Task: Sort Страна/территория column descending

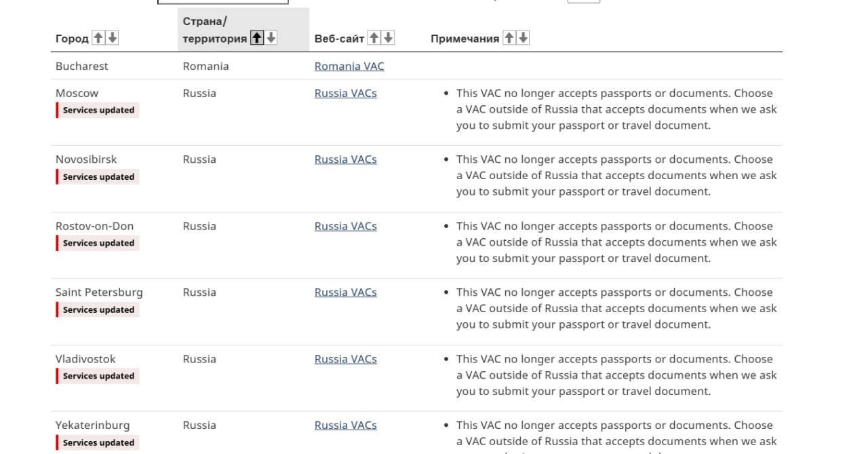Action: click(271, 39)
